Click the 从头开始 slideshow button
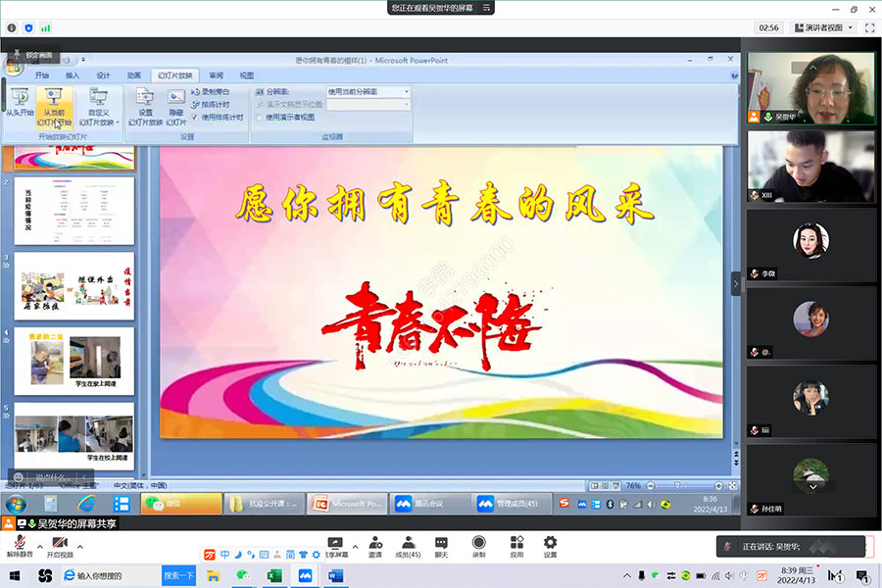This screenshot has height=588, width=882. (20, 105)
